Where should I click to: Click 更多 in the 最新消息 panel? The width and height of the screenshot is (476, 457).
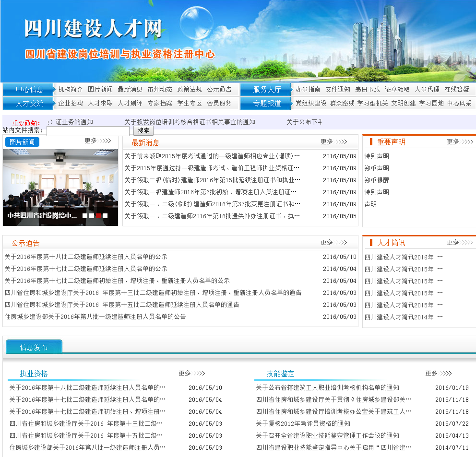tap(334, 142)
